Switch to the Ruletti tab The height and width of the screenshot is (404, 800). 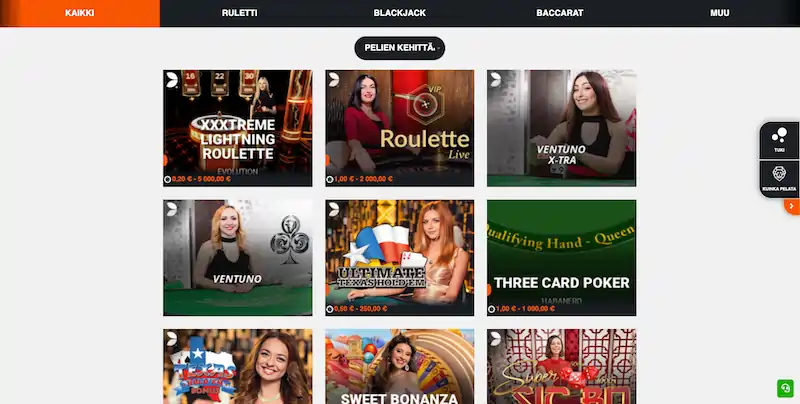[x=239, y=13]
